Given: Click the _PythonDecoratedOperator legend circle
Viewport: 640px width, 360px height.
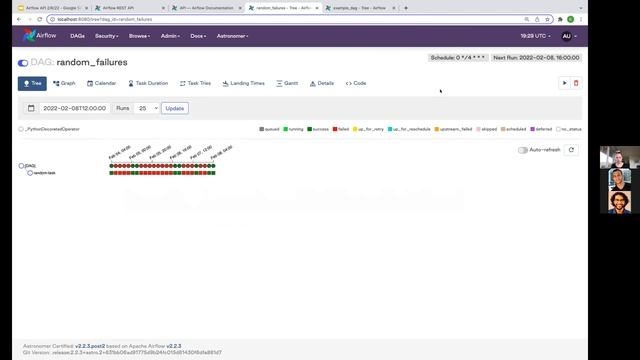Looking at the screenshot, I should 21,129.
